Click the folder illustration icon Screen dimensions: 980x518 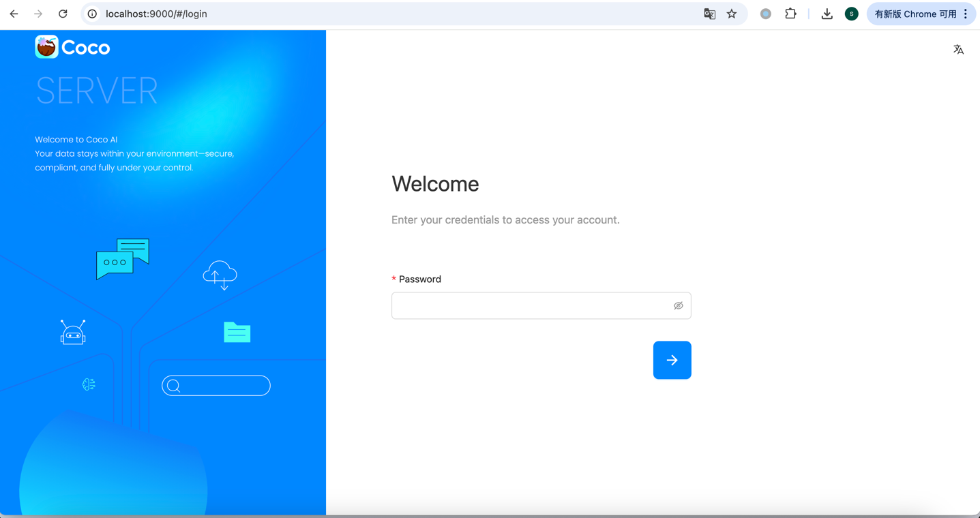(x=237, y=332)
